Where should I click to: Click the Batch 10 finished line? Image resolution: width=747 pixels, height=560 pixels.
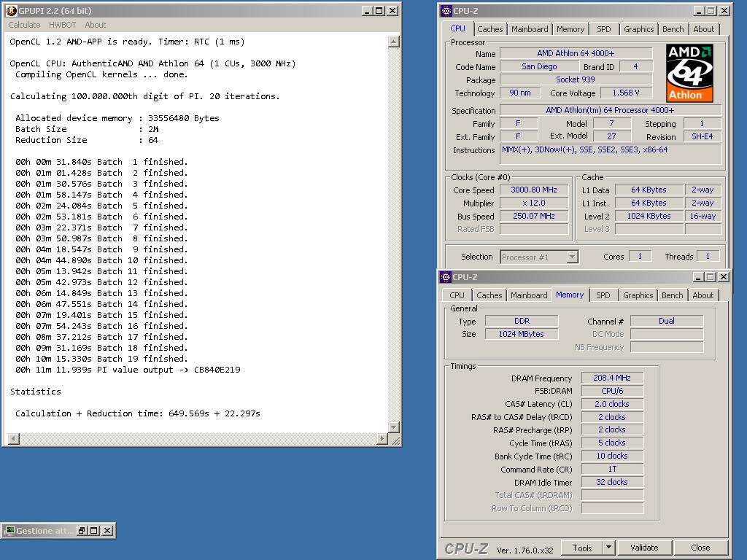(101, 260)
